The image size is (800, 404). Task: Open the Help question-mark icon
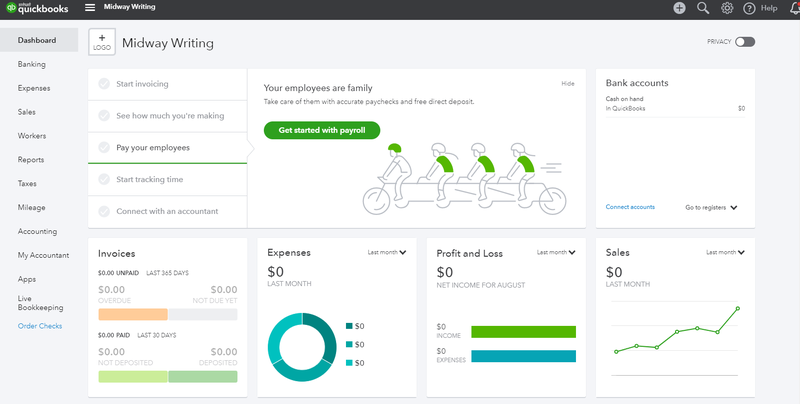tap(749, 8)
